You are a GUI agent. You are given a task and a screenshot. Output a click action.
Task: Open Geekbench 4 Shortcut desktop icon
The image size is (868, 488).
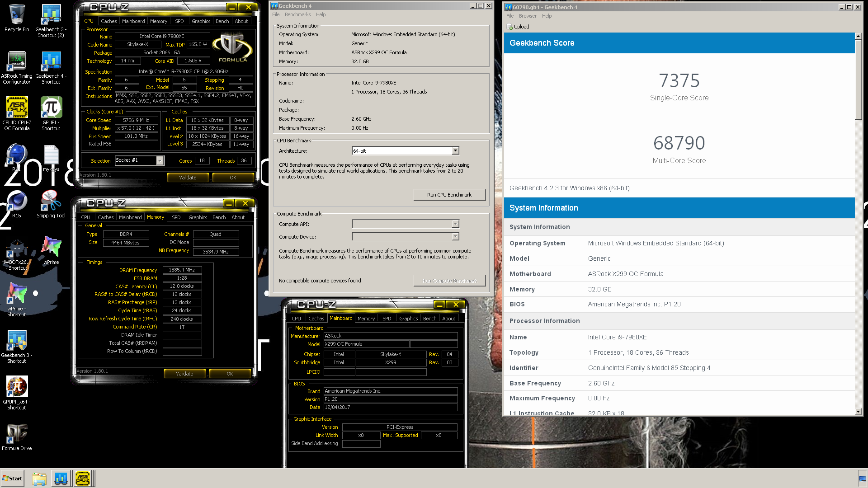click(x=51, y=67)
